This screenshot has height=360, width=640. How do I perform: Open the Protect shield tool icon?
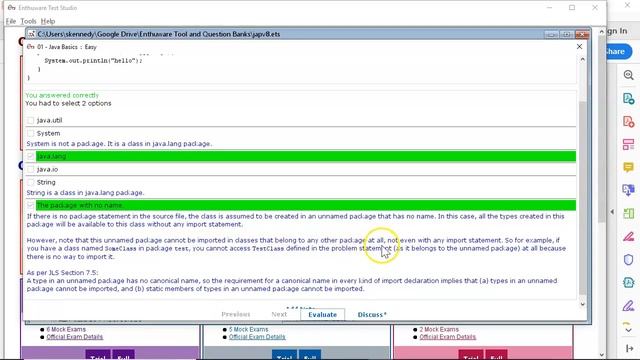(629, 260)
